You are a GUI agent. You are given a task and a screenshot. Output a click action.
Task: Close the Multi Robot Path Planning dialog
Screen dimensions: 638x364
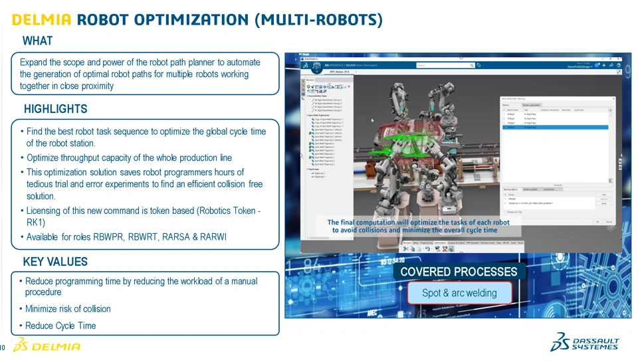tap(613, 99)
